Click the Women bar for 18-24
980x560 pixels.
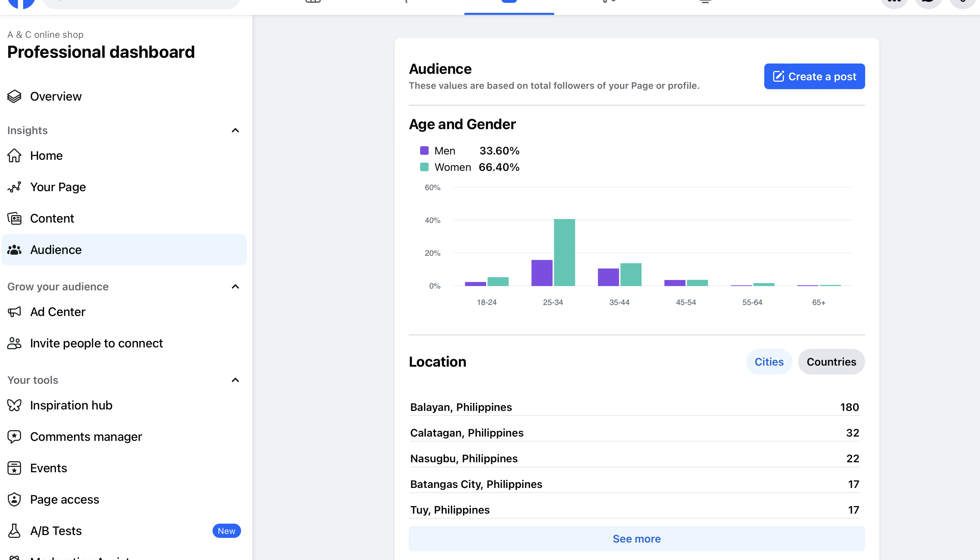498,281
